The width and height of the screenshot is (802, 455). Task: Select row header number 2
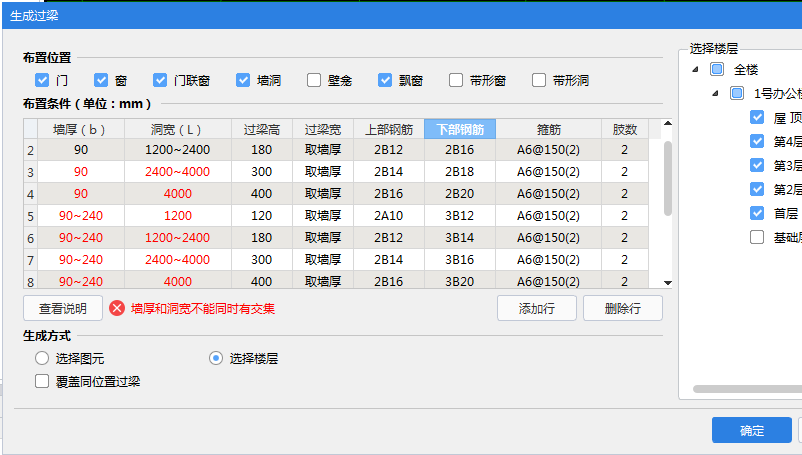31,150
